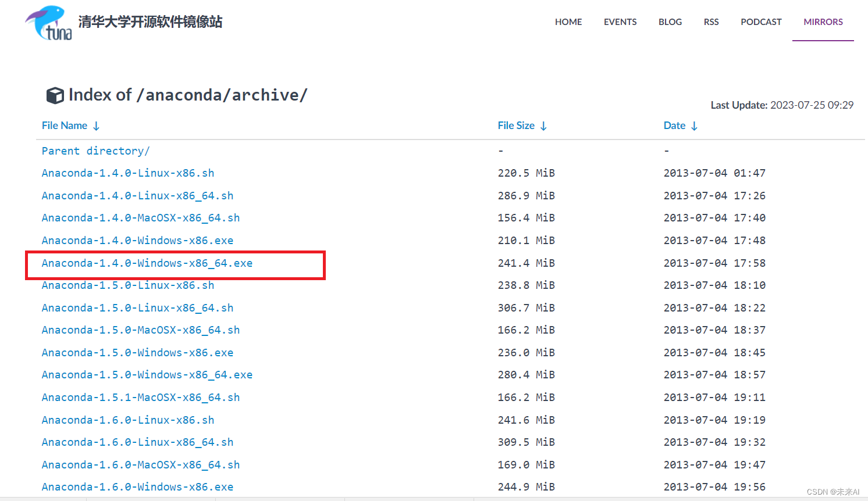
Task: Open the RSS navigation item
Action: pyautogui.click(x=711, y=22)
